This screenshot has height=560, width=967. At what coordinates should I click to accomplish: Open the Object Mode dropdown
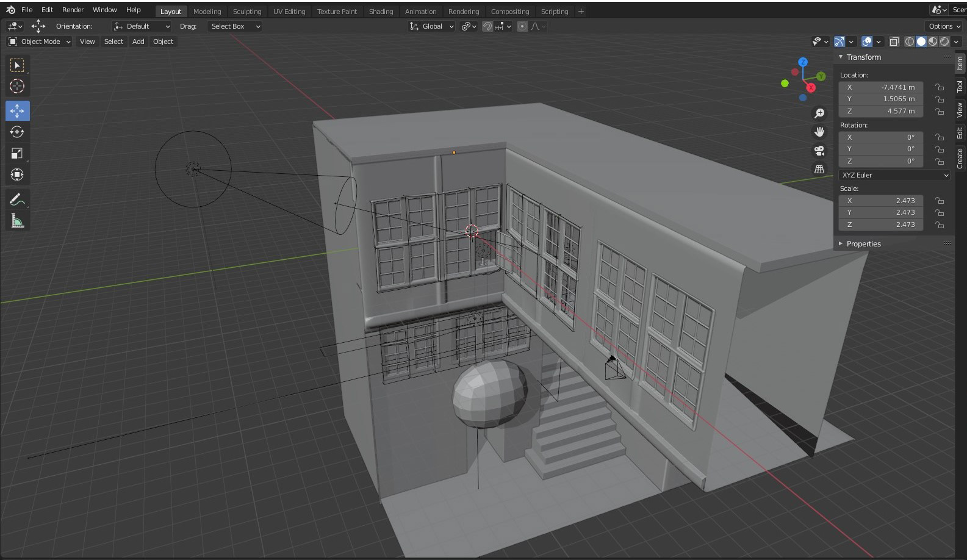[40, 41]
